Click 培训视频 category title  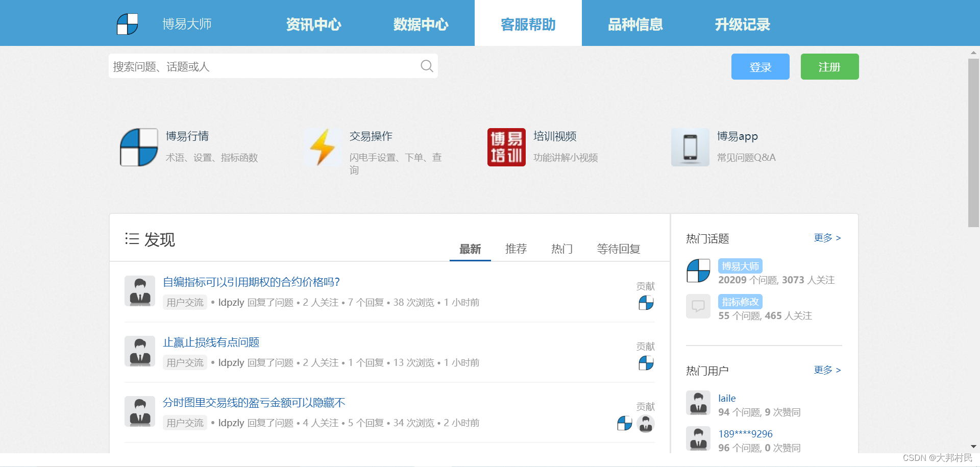coord(555,136)
